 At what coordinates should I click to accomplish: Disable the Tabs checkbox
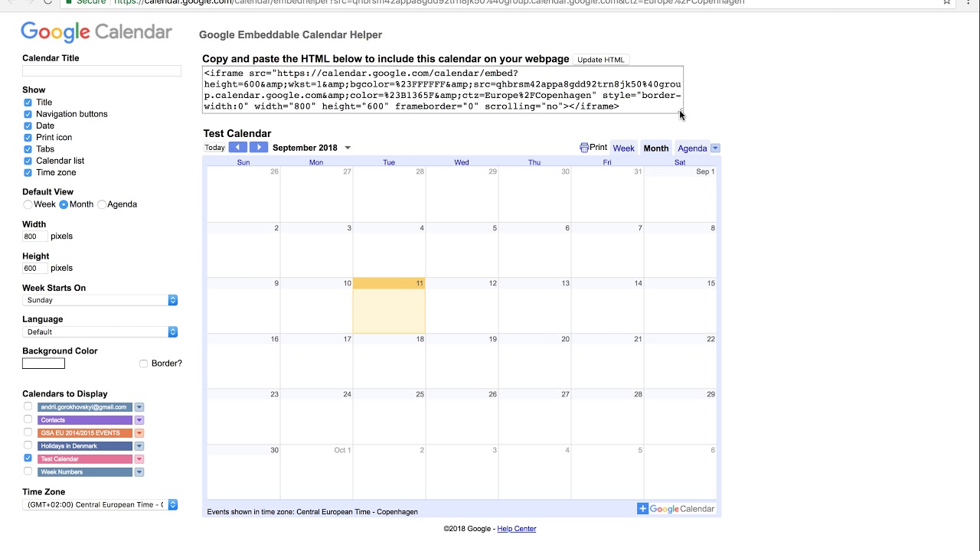[28, 149]
